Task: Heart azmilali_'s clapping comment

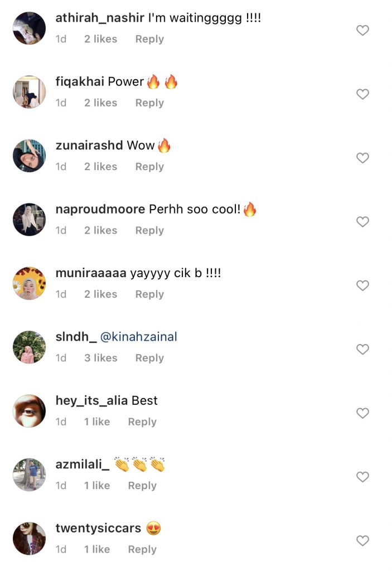Action: click(x=362, y=477)
